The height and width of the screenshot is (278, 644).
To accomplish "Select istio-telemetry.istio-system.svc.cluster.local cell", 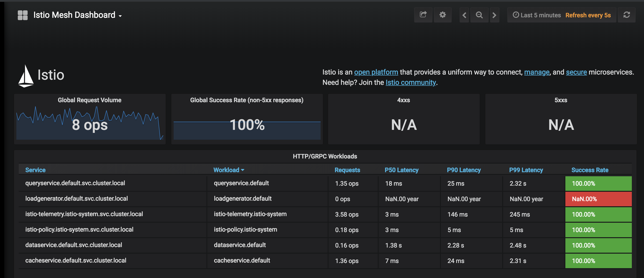I will 113,214.
